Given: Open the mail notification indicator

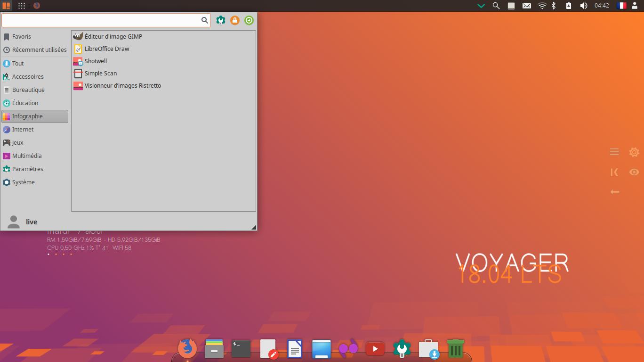Looking at the screenshot, I should [x=527, y=6].
